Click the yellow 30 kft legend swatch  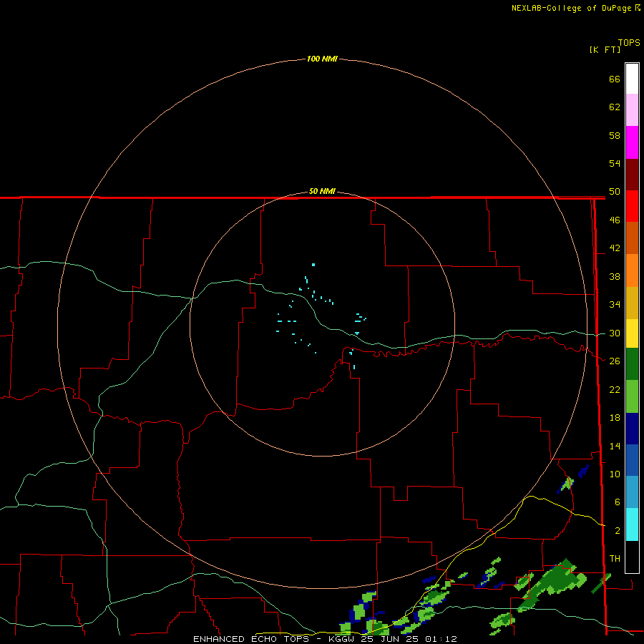[x=632, y=333]
